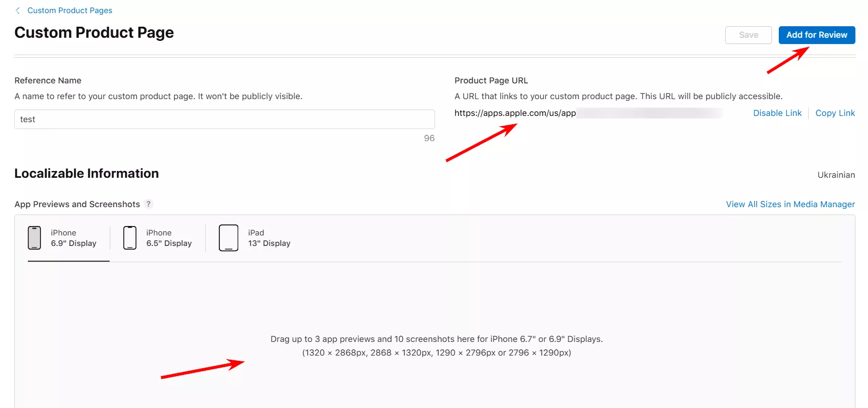Click the Localizable Information section heading
The image size is (868, 408).
(87, 174)
